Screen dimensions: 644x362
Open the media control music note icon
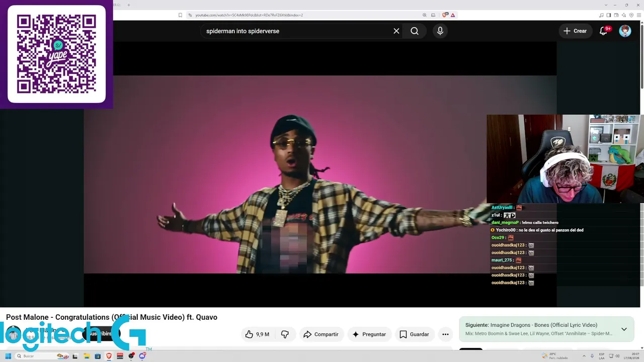[x=602, y=15]
